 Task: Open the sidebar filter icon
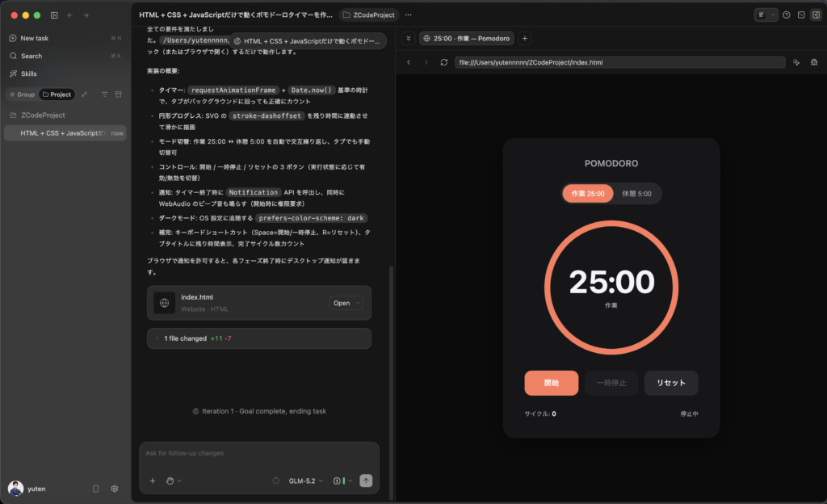(104, 94)
